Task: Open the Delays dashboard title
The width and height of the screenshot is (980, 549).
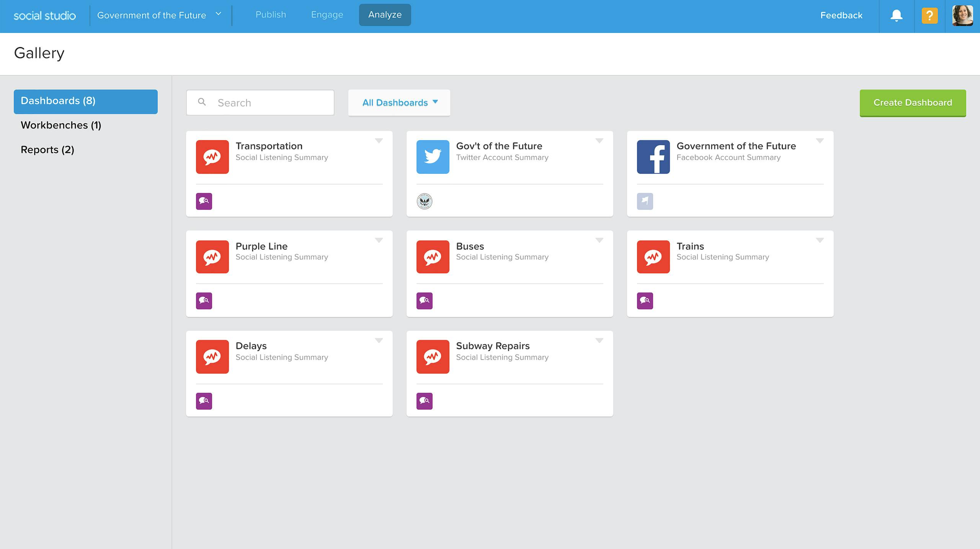Action: [x=251, y=346]
